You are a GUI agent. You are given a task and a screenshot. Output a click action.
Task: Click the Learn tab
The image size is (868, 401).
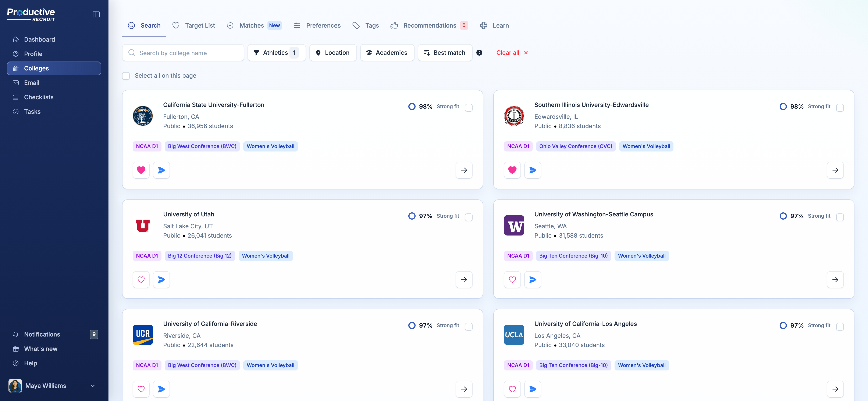[494, 26]
